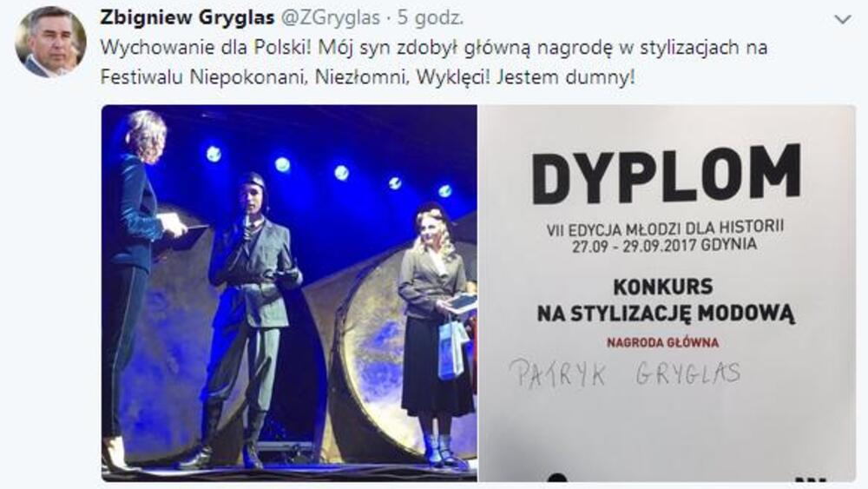Open Zbigniew Gryglas profile avatar
868x489 pixels.
click(x=50, y=42)
